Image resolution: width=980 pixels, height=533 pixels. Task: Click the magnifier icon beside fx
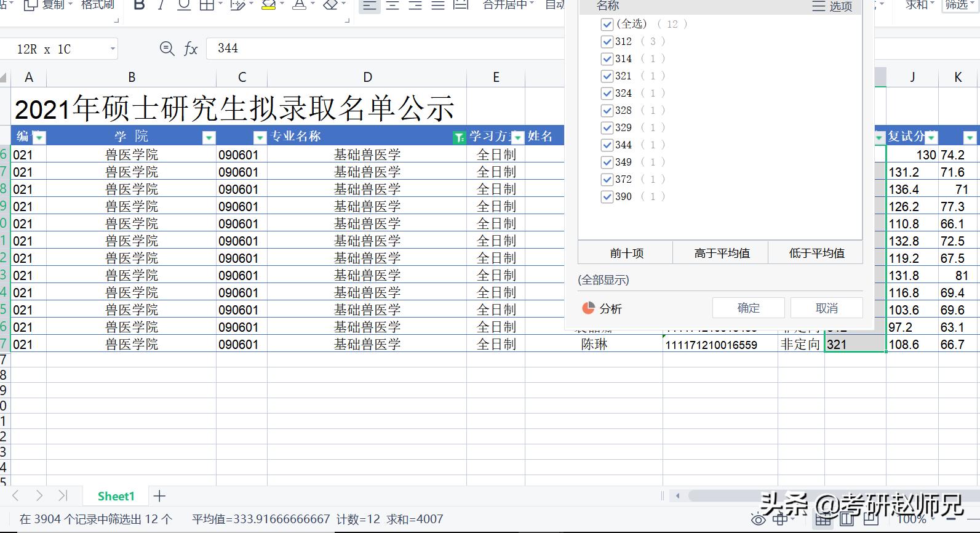click(x=167, y=49)
